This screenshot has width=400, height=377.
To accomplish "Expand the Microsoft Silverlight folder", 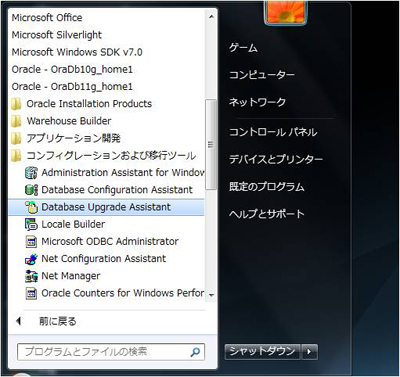I will [x=57, y=35].
